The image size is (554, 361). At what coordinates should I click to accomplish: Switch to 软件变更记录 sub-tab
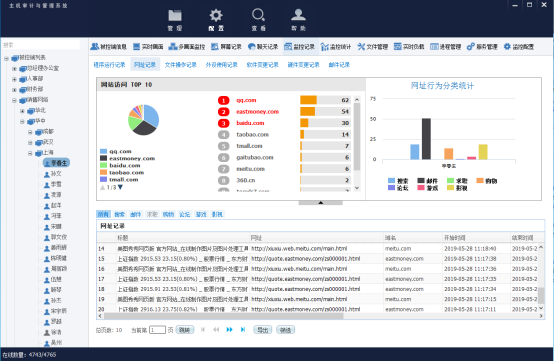click(x=263, y=65)
